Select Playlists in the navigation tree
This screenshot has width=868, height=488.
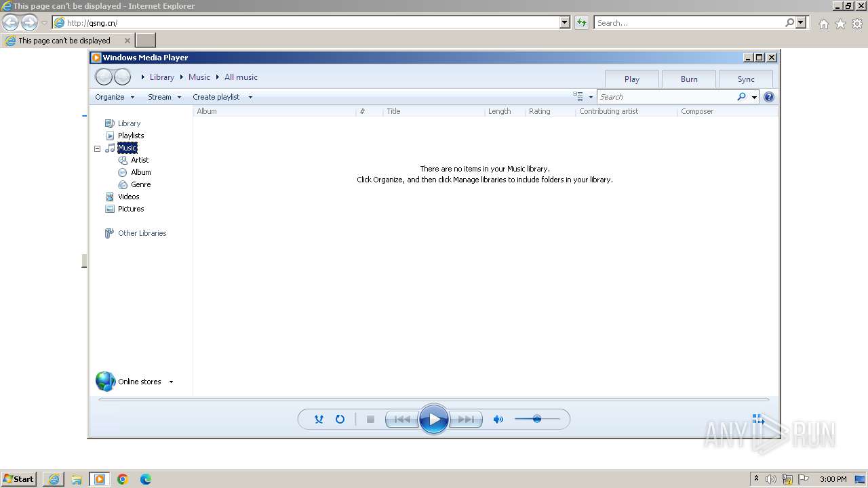pos(131,136)
